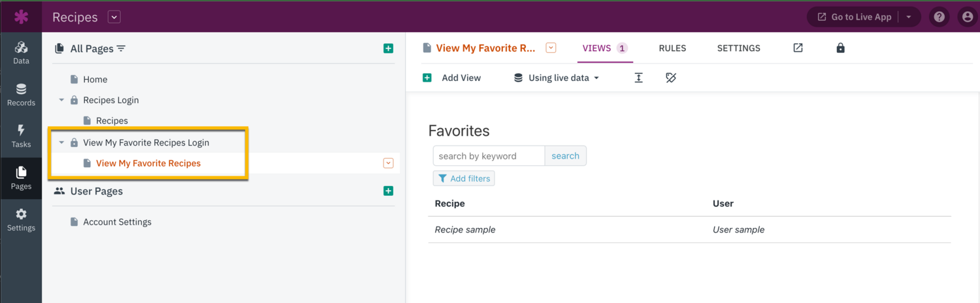980x303 pixels.
Task: Click the Favorites view title
Action: point(459,131)
